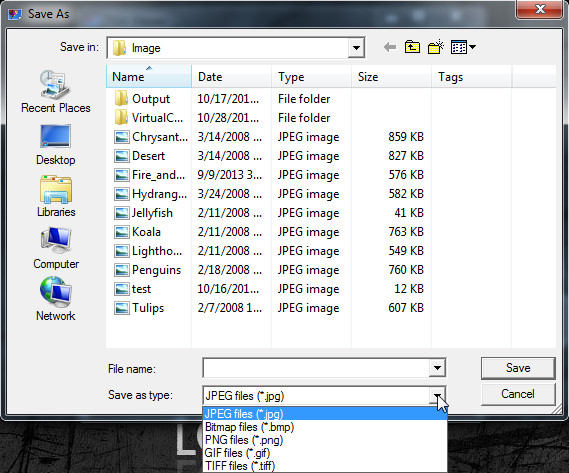Select Computer in the places bar
Screen dimensions: 569x473
56,249
